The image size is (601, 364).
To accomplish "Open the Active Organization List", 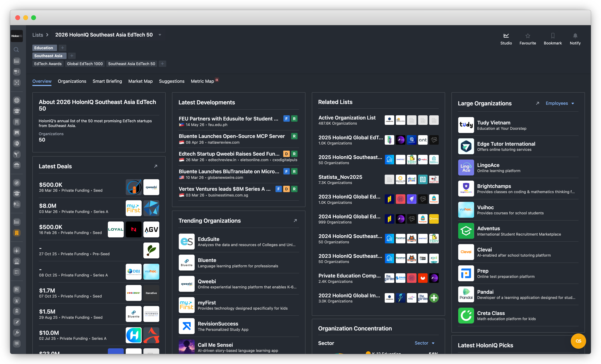I will point(347,118).
